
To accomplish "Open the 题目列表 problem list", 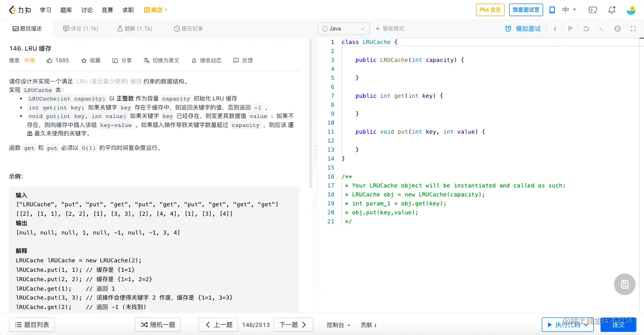I will click(32, 325).
